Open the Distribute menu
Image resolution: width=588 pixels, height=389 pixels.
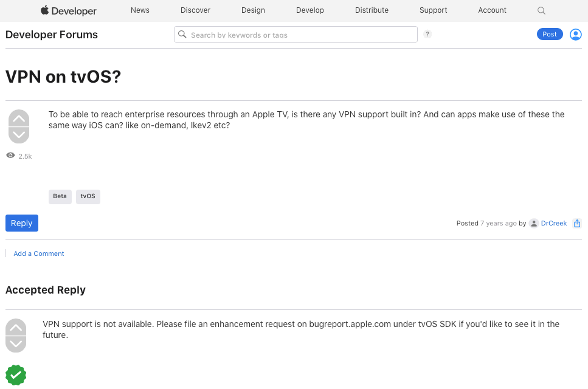coord(372,10)
